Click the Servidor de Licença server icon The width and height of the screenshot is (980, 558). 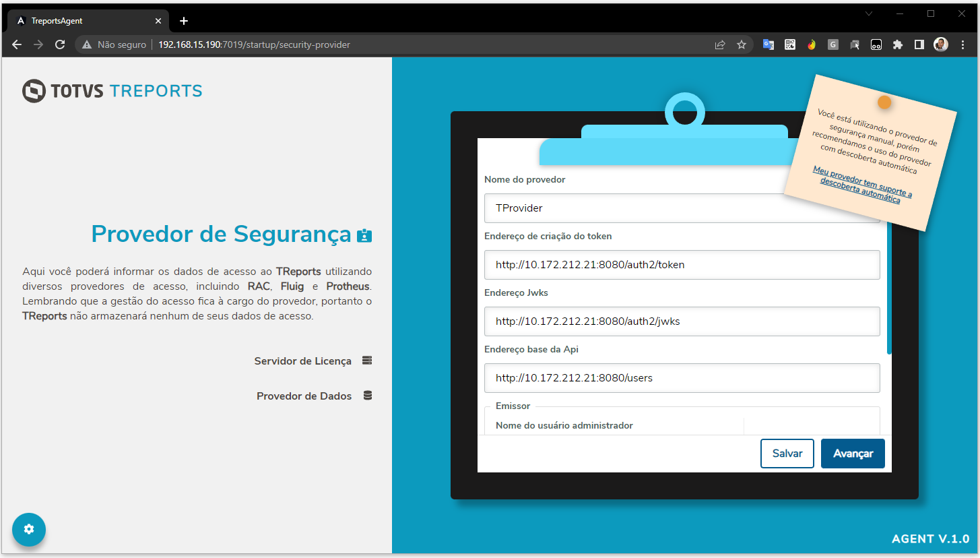click(x=367, y=361)
